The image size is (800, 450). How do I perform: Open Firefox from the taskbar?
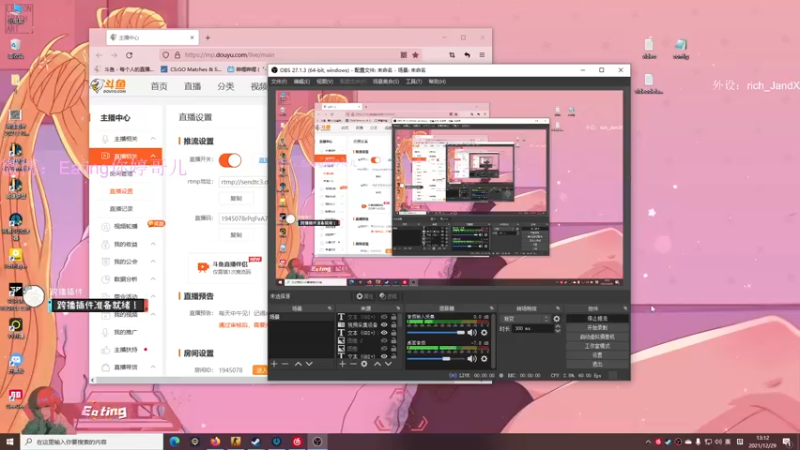215,441
